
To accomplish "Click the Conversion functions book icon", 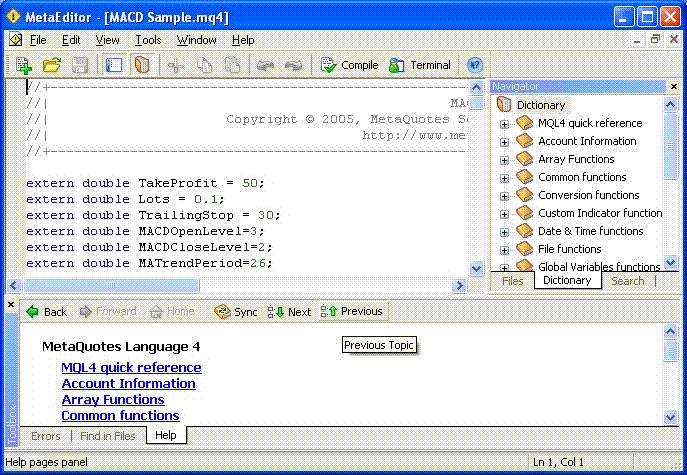I will pos(524,195).
